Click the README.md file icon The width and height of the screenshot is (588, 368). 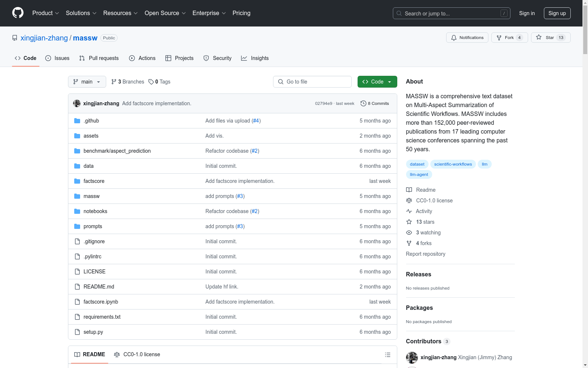pyautogui.click(x=77, y=287)
